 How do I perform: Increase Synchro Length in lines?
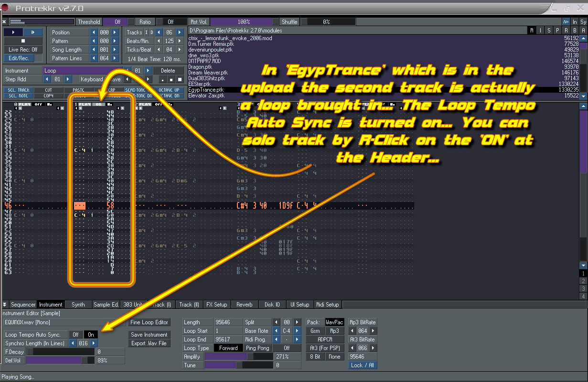click(x=94, y=343)
